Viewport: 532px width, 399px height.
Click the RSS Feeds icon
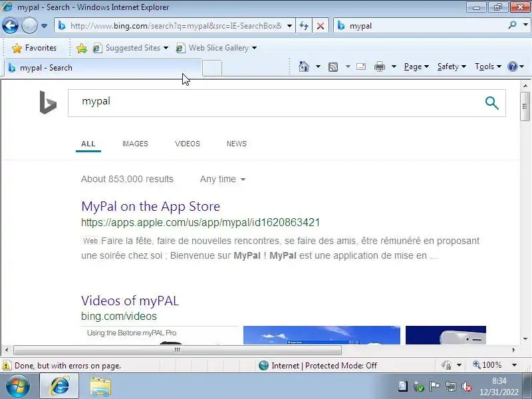[333, 67]
